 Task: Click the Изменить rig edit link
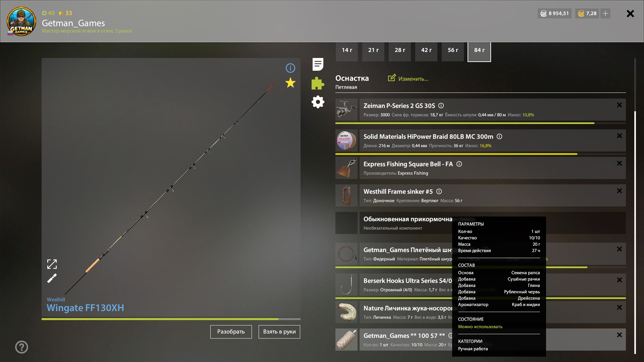point(413,79)
